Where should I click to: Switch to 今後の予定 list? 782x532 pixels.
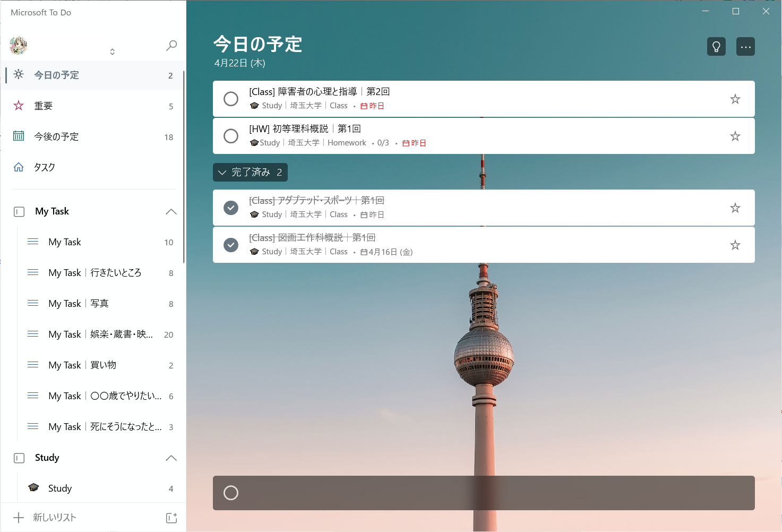point(56,137)
